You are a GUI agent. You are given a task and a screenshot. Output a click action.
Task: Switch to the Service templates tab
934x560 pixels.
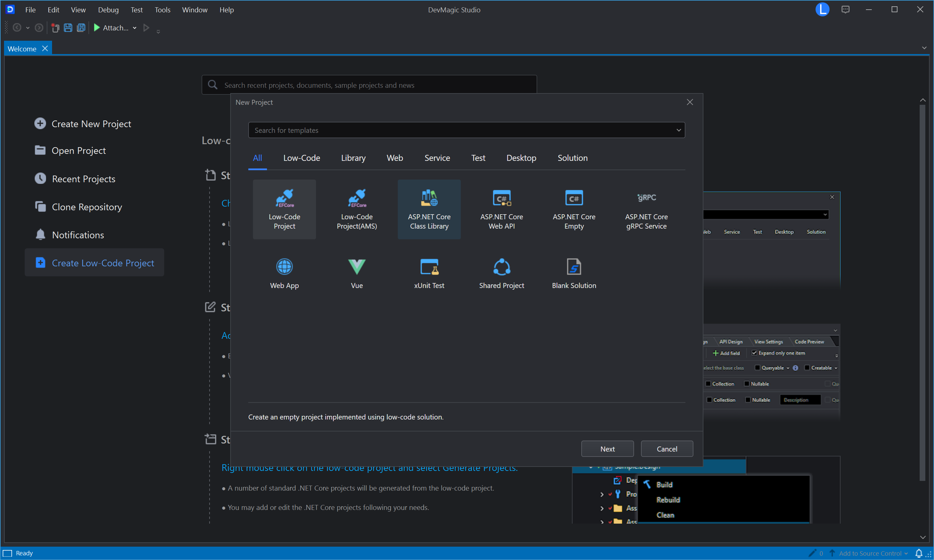437,158
